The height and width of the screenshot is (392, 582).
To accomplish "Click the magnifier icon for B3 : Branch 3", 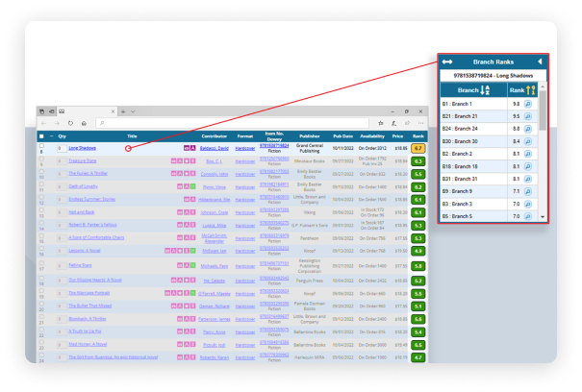I will 528,204.
